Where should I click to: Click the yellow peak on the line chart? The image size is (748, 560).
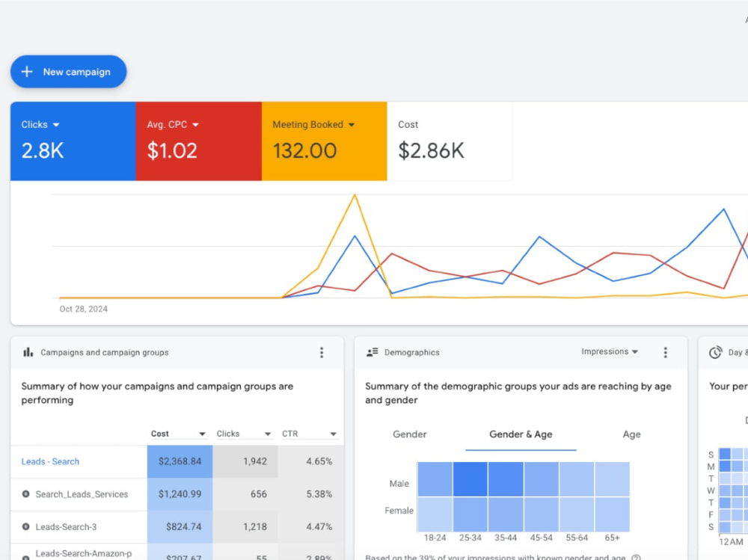(355, 195)
